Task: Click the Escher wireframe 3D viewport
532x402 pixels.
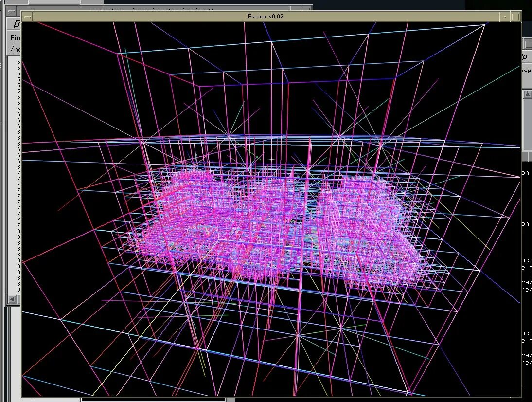Action: 271,209
